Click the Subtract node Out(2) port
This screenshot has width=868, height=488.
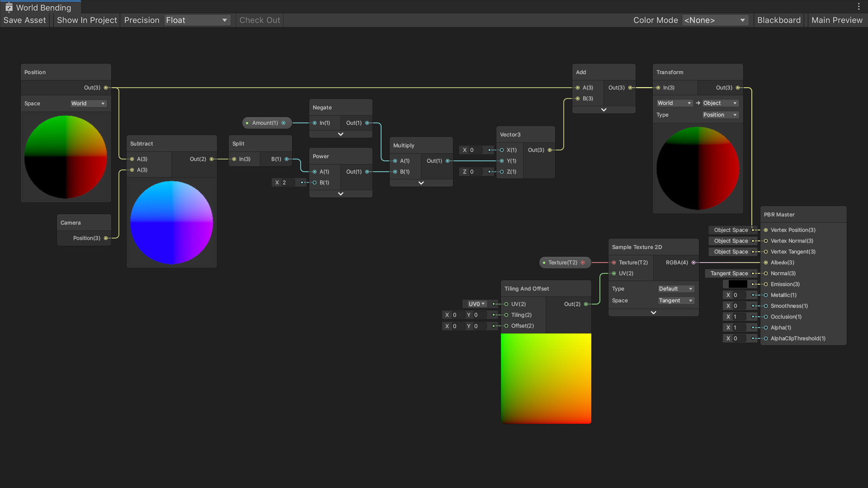212,159
